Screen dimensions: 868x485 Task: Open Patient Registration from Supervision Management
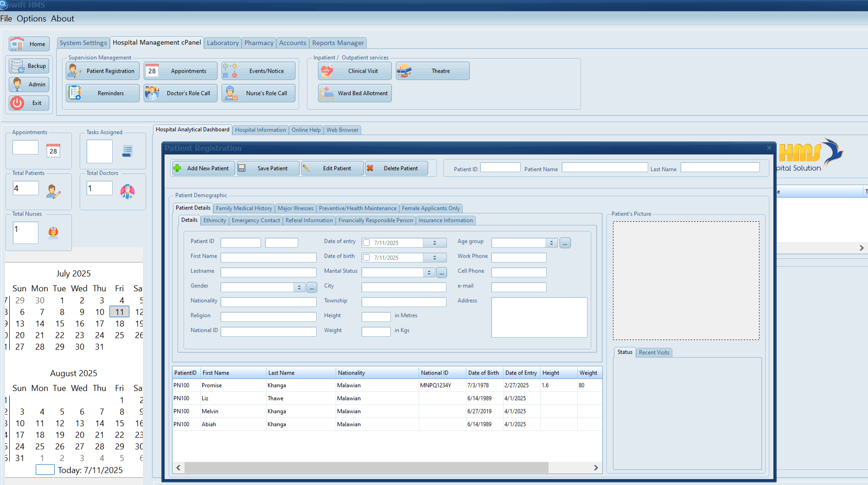click(102, 70)
